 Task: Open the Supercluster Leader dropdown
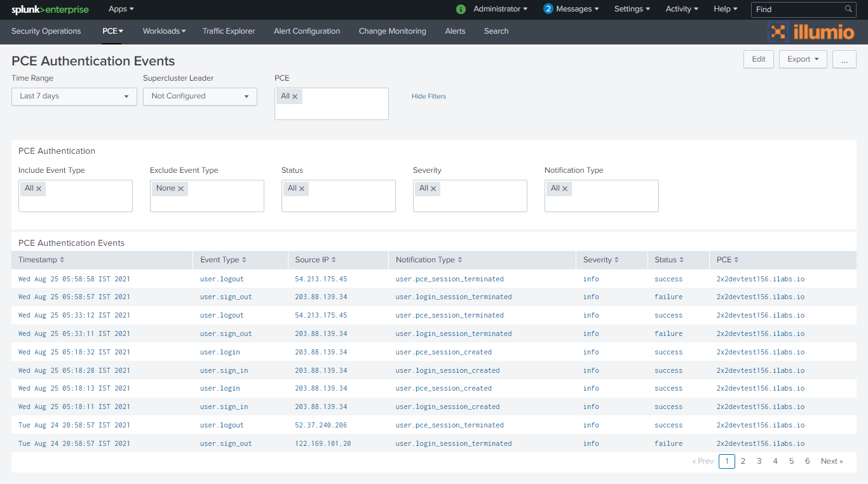click(x=200, y=97)
